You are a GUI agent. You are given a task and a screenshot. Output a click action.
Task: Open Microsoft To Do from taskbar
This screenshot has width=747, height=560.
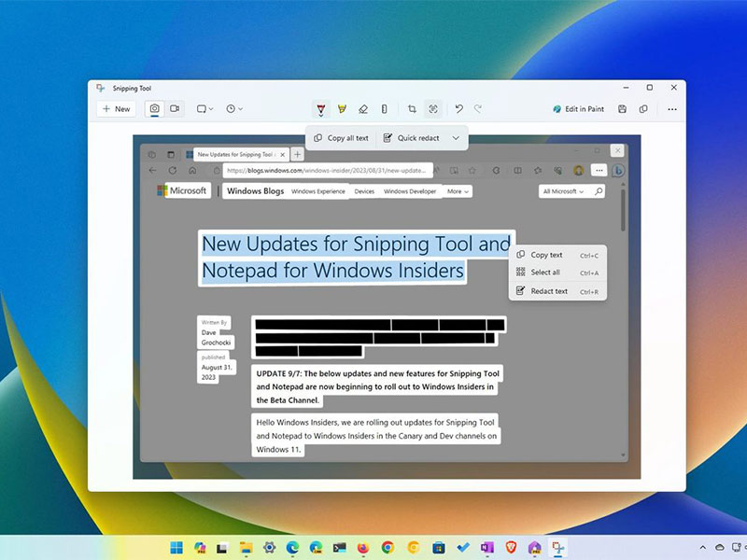pyautogui.click(x=462, y=548)
